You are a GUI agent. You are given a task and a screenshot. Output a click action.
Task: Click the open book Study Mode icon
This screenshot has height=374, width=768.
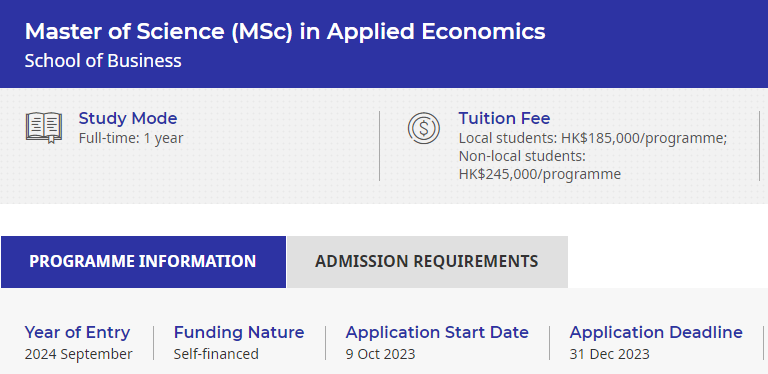coord(44,128)
